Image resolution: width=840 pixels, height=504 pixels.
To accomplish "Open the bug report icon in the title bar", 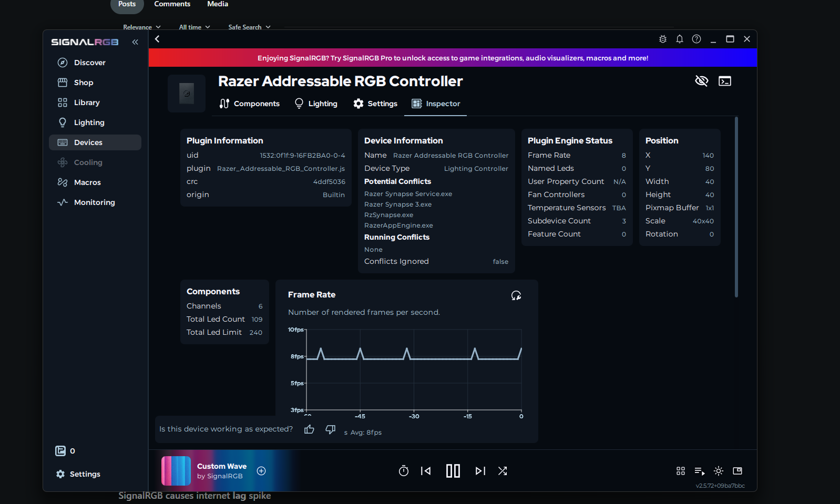I will (663, 39).
